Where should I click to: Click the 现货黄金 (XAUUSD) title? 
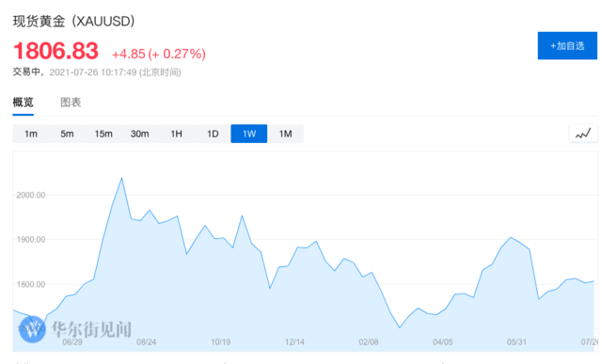pyautogui.click(x=73, y=21)
